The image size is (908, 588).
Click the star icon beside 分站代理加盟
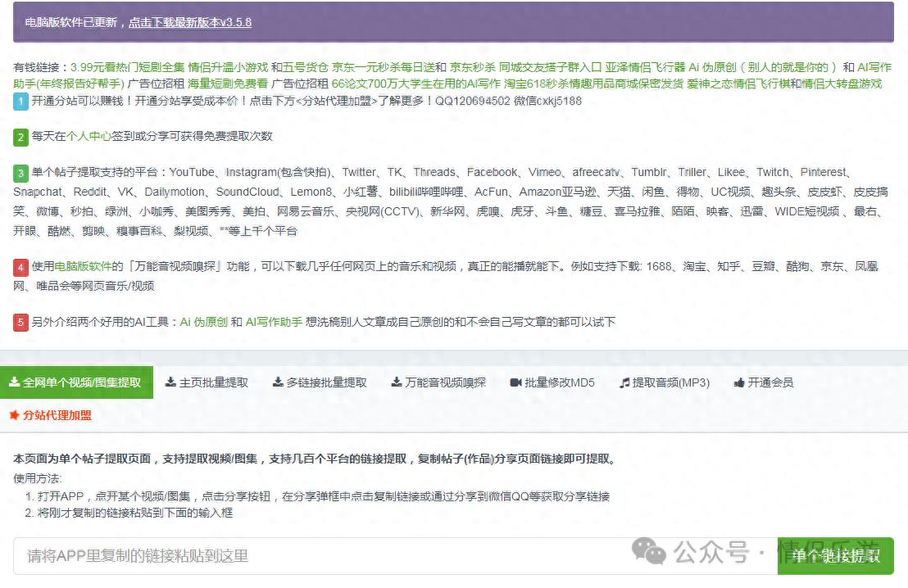14,414
